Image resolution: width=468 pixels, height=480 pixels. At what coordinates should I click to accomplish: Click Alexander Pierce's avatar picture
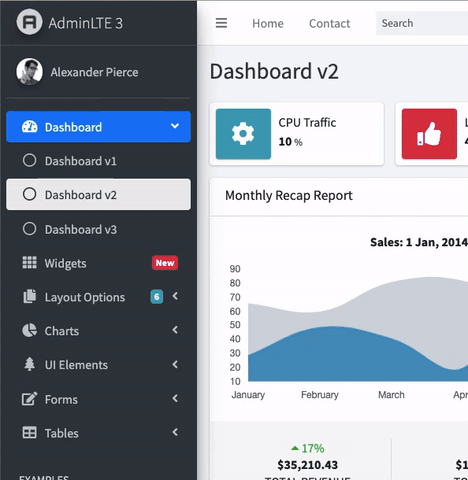pyautogui.click(x=29, y=72)
